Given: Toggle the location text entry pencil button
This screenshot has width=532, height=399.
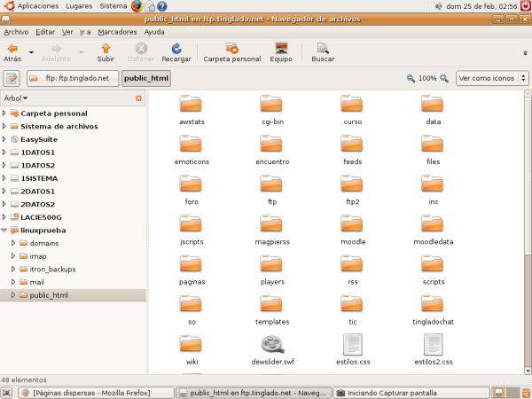Looking at the screenshot, I should tap(12, 78).
